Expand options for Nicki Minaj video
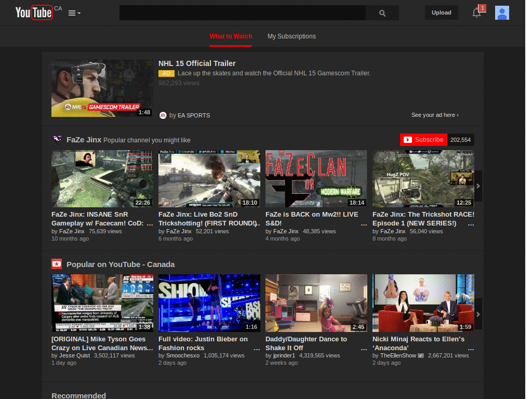This screenshot has height=399, width=532. coord(471,349)
